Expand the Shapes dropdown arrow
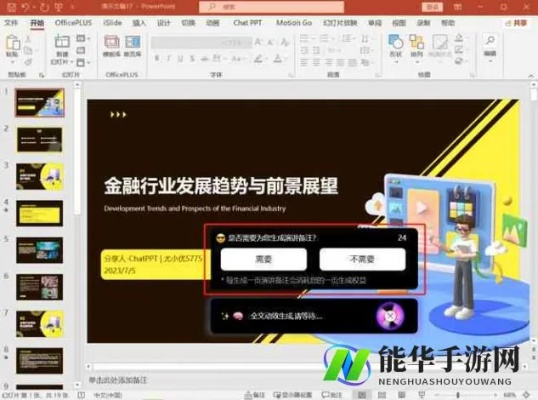Image resolution: width=538 pixels, height=400 pixels. (396, 62)
